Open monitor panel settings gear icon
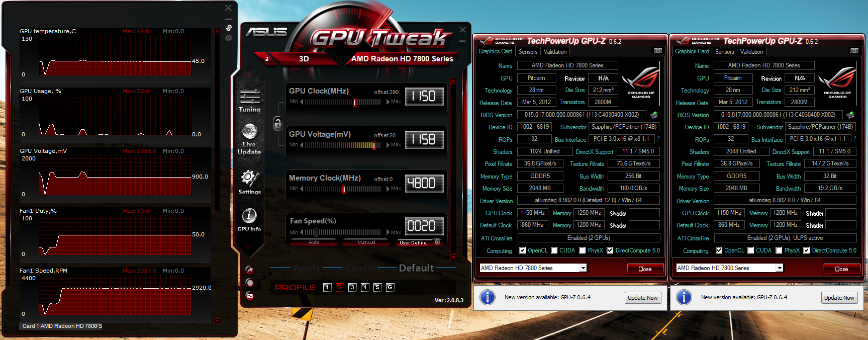Screen dimensions: 868x340 pos(229,38)
